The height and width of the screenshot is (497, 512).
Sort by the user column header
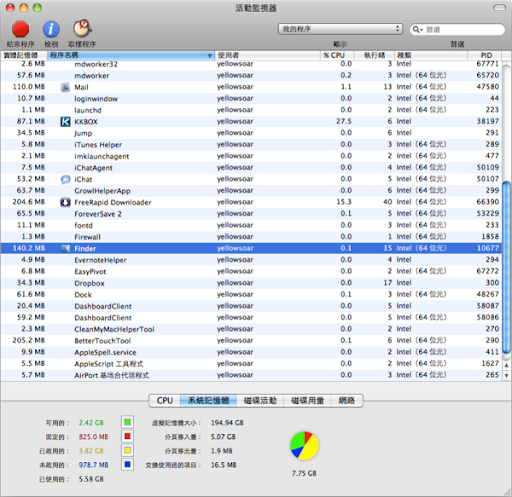point(267,55)
